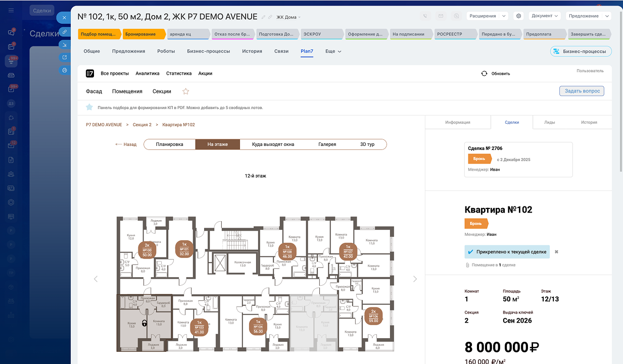Viewport: 623px width, 364px height.
Task: Detach apartment using the x icon
Action: 556,251
